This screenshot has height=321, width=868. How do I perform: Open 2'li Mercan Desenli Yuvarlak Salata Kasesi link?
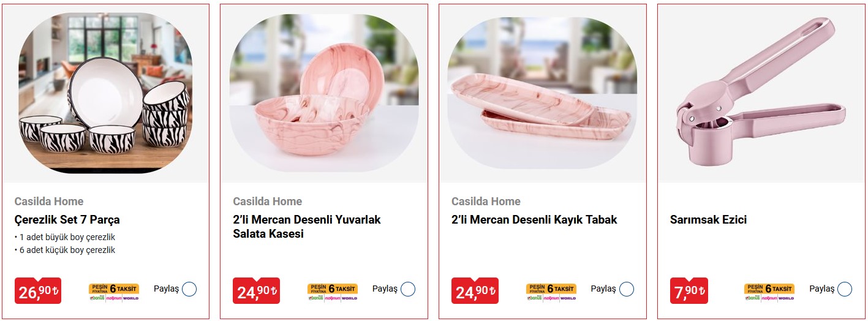pos(307,227)
